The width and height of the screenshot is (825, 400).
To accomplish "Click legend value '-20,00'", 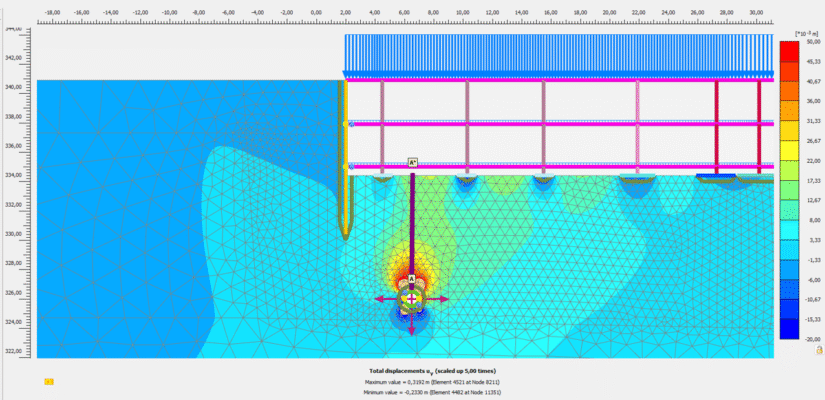I will click(x=812, y=339).
